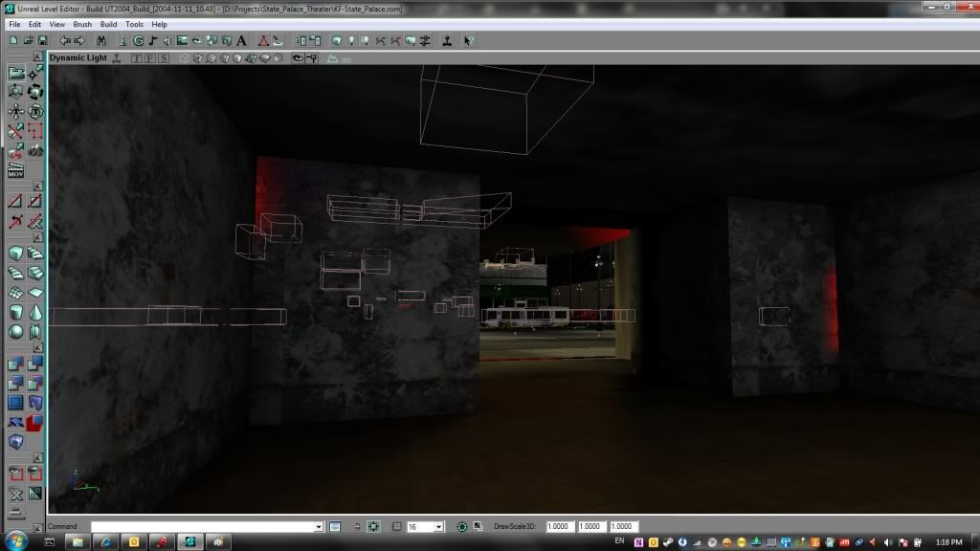This screenshot has width=980, height=551.
Task: Open the grid size 16 dropdown
Action: coord(438,527)
